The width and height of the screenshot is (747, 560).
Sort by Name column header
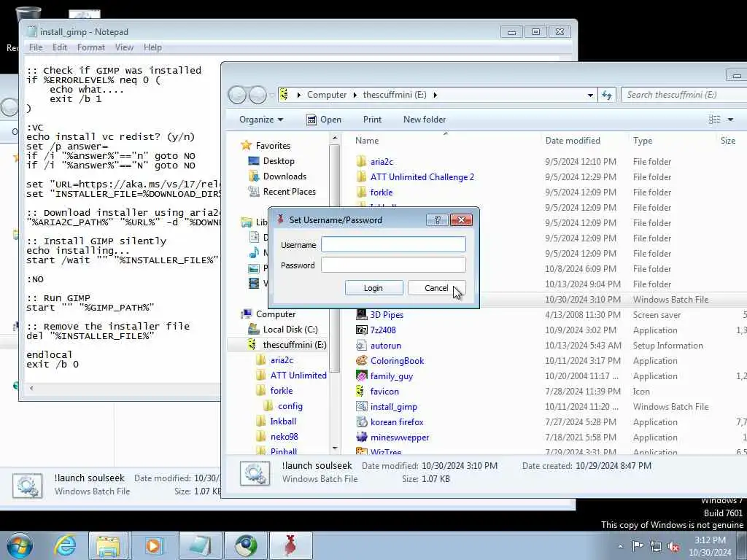pos(367,141)
